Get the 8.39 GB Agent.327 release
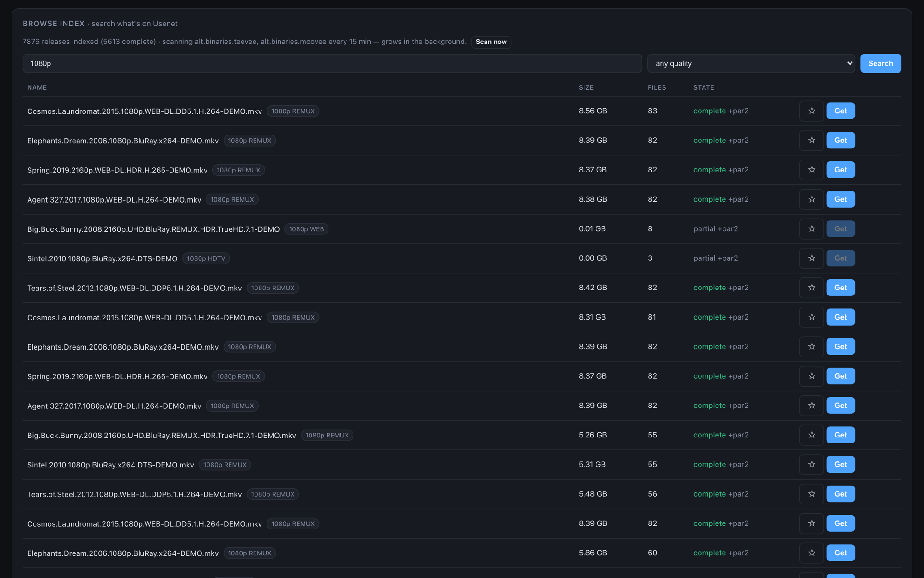Screen dimensions: 924x578 (x=840, y=406)
